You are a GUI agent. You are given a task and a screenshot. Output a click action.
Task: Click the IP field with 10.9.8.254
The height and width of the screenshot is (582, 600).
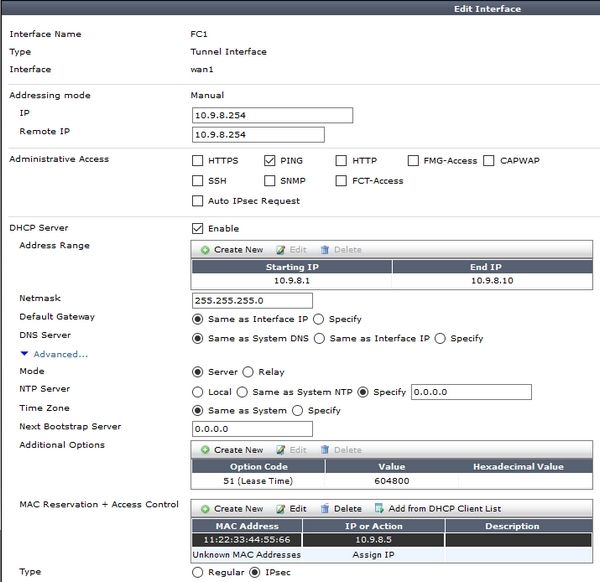click(x=272, y=115)
